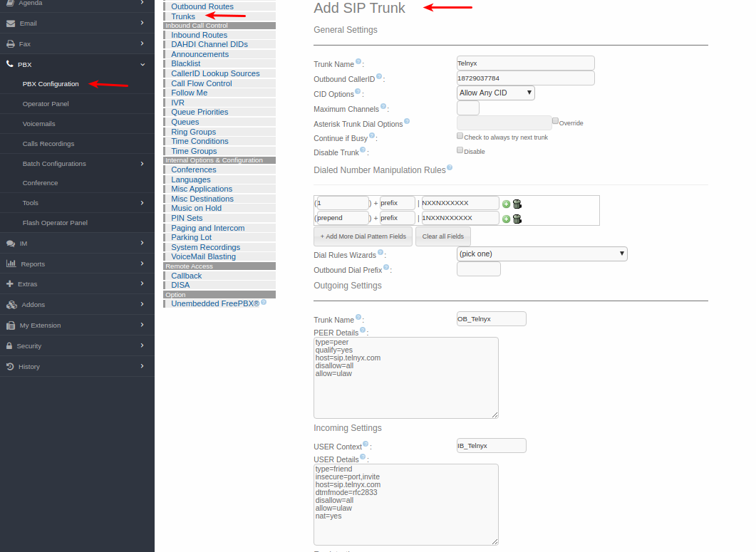Expand the Tools submenu

(143, 202)
